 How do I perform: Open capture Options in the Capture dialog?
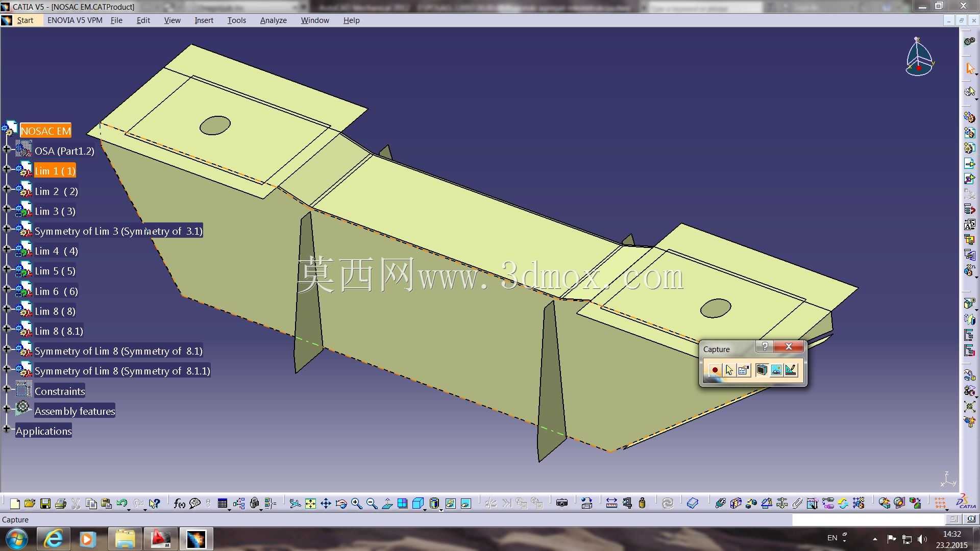744,370
